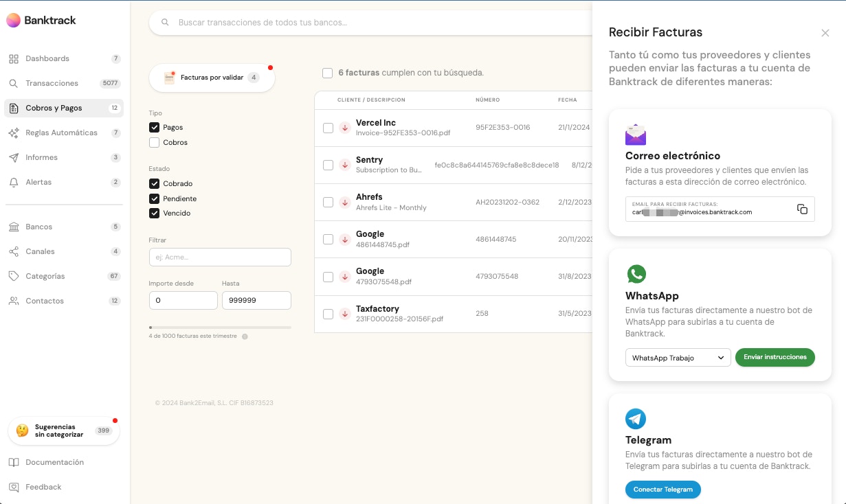This screenshot has height=504, width=846.
Task: Click the Vercel Inc payment arrow icon
Action: click(x=345, y=128)
